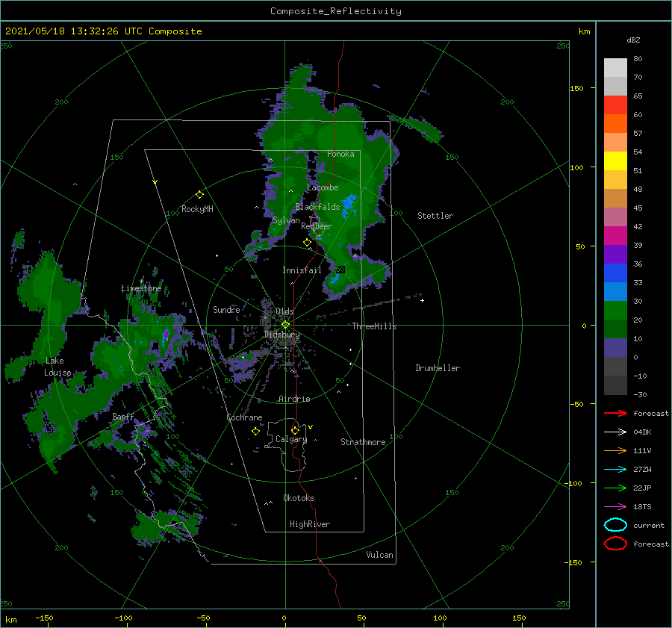Click the green 22JP arrow icon
The height and width of the screenshot is (628, 672).
[615, 488]
